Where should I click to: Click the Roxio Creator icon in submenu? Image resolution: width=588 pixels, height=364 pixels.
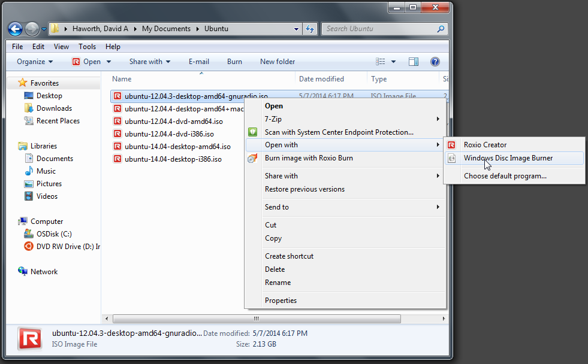point(451,145)
